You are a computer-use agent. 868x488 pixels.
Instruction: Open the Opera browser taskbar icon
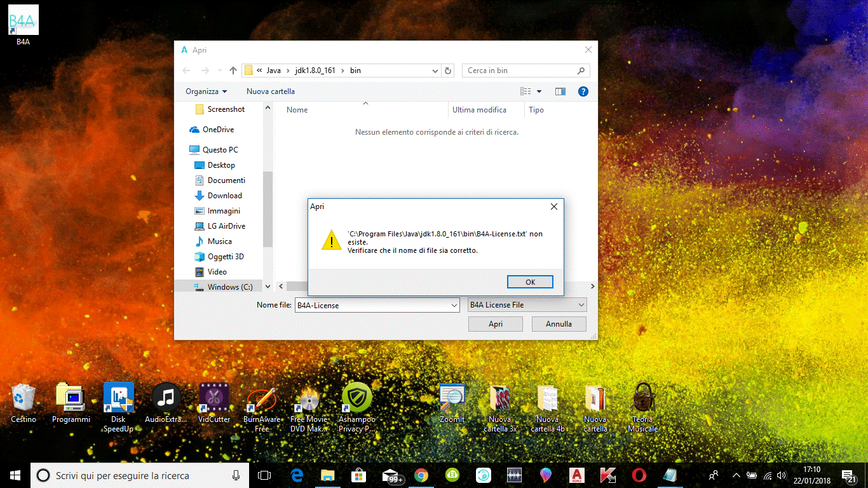(639, 475)
